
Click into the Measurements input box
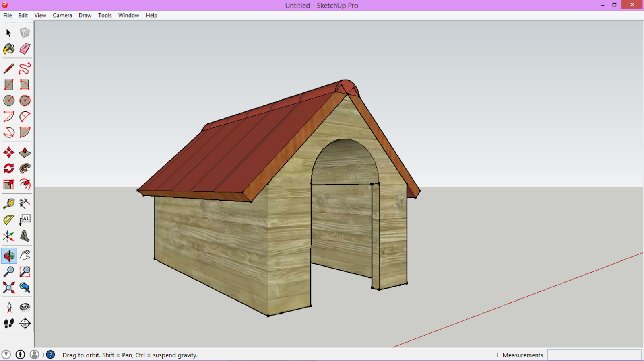point(594,355)
